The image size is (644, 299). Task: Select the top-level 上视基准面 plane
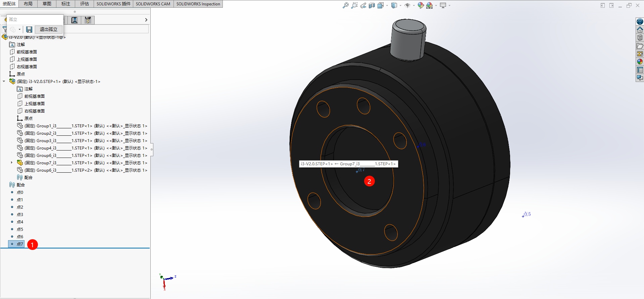23,59
